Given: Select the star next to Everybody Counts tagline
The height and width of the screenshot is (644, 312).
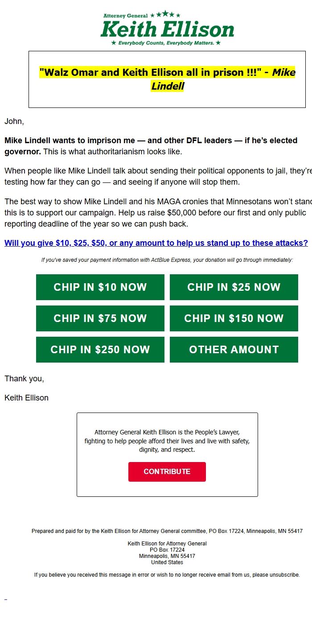Looking at the screenshot, I should pyautogui.click(x=115, y=43).
